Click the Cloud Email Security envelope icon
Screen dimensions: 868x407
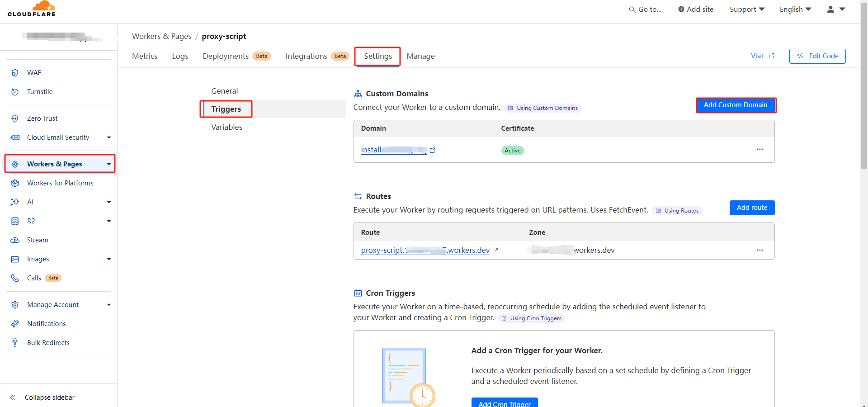(x=15, y=137)
